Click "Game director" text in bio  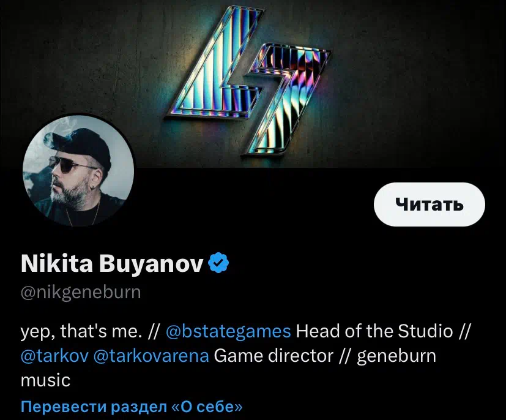coord(273,356)
